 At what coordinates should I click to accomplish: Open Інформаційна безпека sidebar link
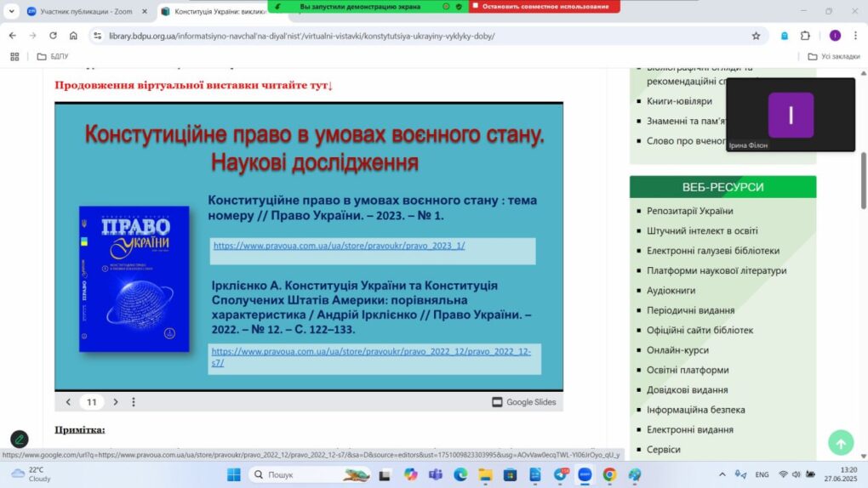pos(696,410)
